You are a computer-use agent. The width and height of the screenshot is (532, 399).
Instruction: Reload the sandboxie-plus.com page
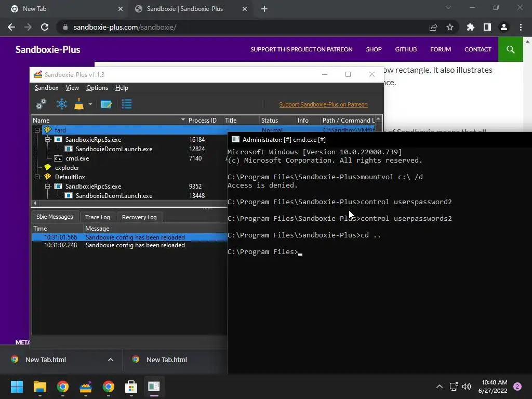tap(45, 27)
